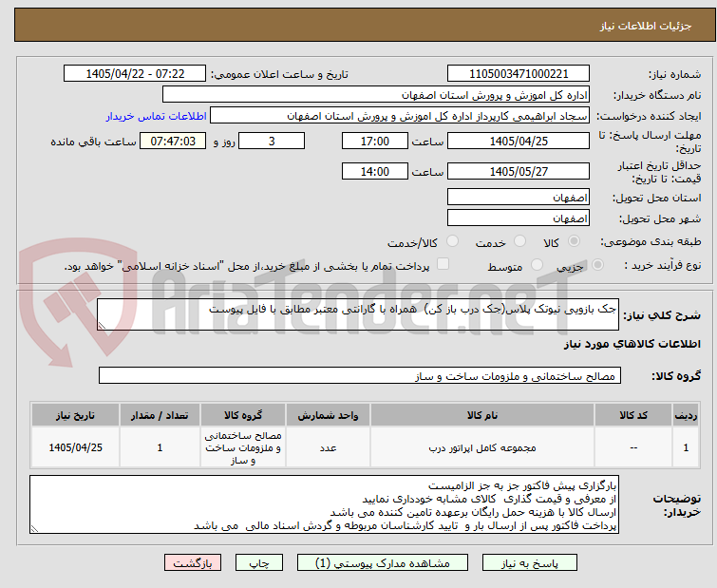
Task: Open مشاهده مدارک پیوستی (1) attachments
Action: tap(383, 563)
